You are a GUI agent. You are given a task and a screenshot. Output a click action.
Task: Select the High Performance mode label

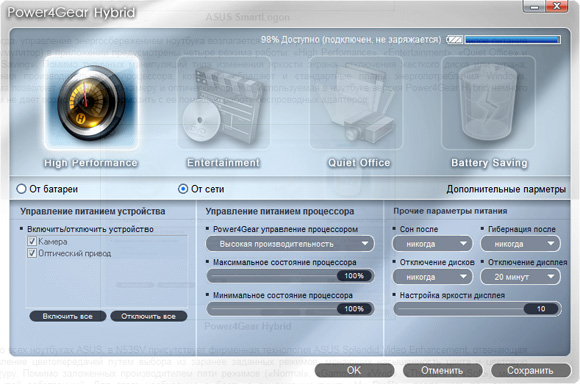(x=91, y=163)
